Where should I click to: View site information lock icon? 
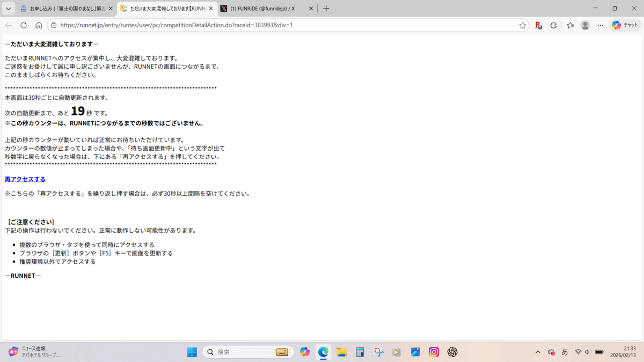(x=53, y=25)
